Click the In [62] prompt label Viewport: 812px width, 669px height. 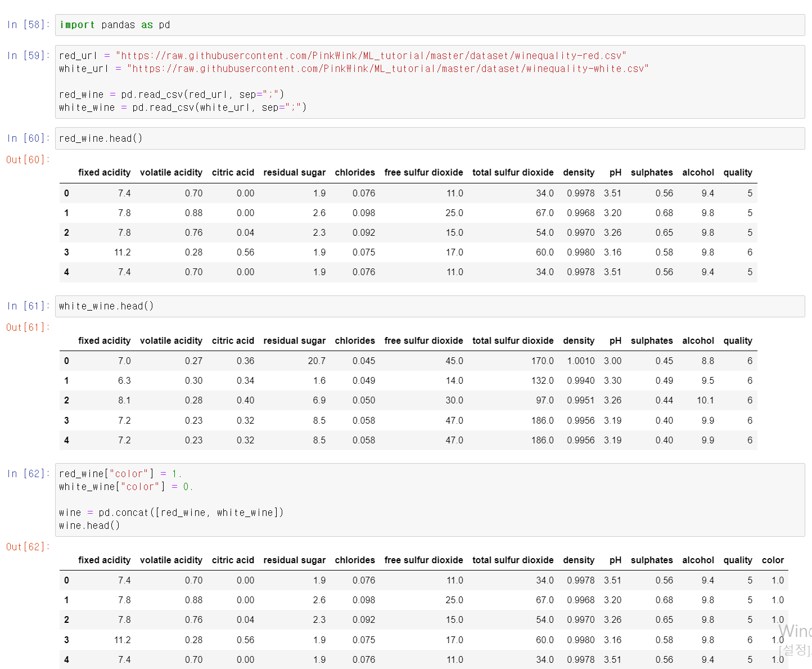(x=28, y=474)
